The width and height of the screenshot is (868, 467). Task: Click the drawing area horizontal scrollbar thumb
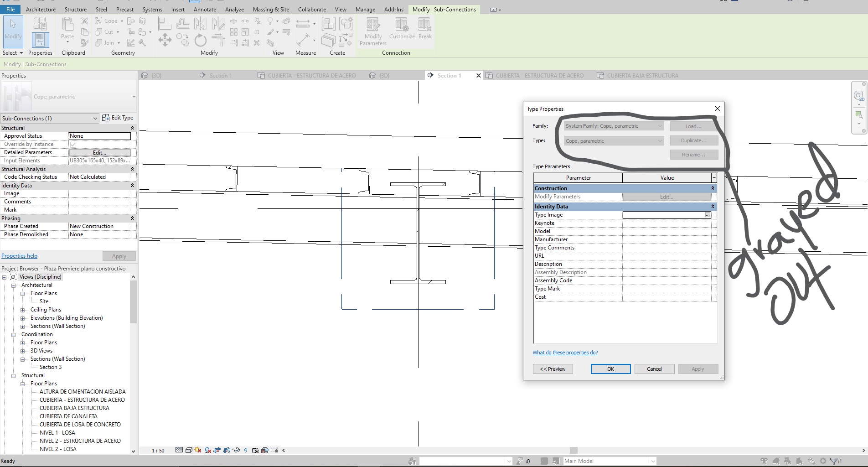point(573,450)
